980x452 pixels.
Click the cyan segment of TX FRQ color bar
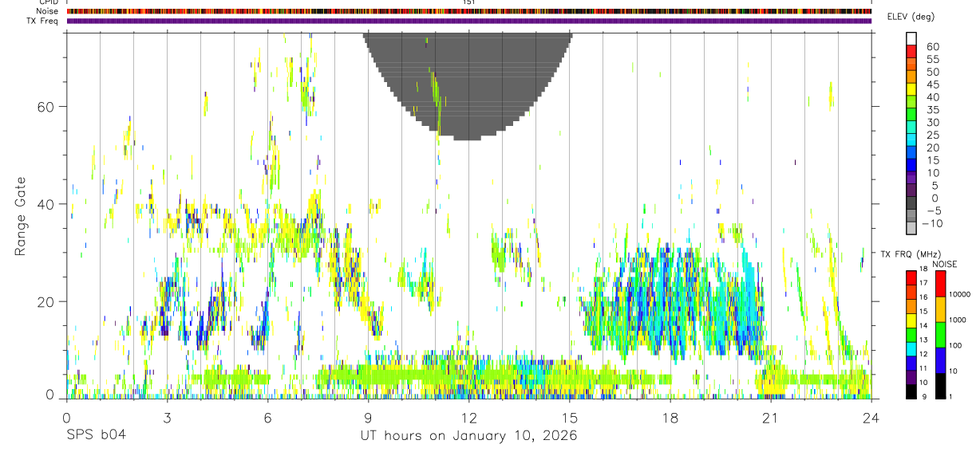tap(911, 348)
